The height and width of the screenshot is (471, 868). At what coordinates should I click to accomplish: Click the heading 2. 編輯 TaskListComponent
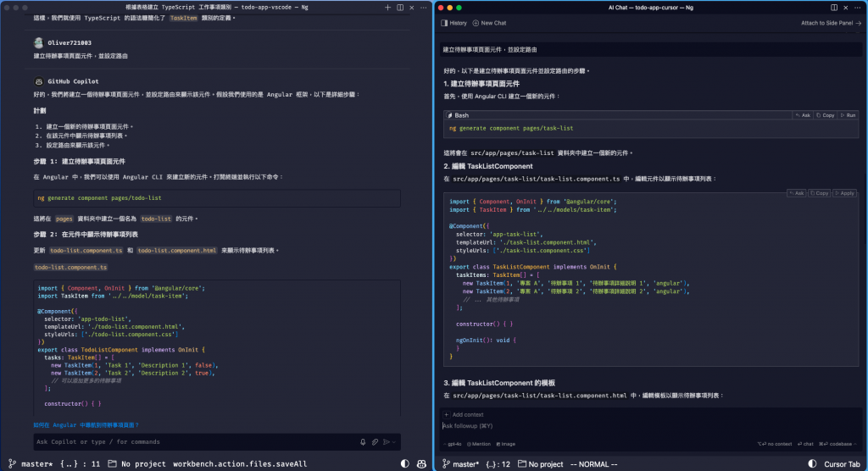[x=487, y=166]
